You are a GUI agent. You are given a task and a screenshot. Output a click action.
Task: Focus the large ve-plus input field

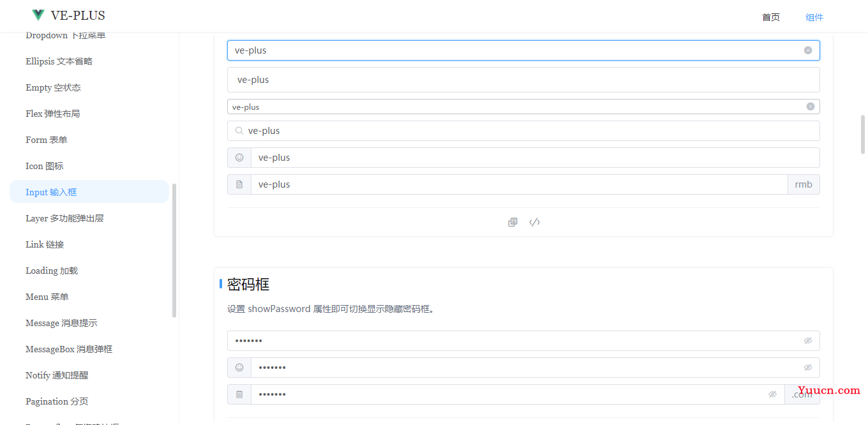click(x=523, y=80)
